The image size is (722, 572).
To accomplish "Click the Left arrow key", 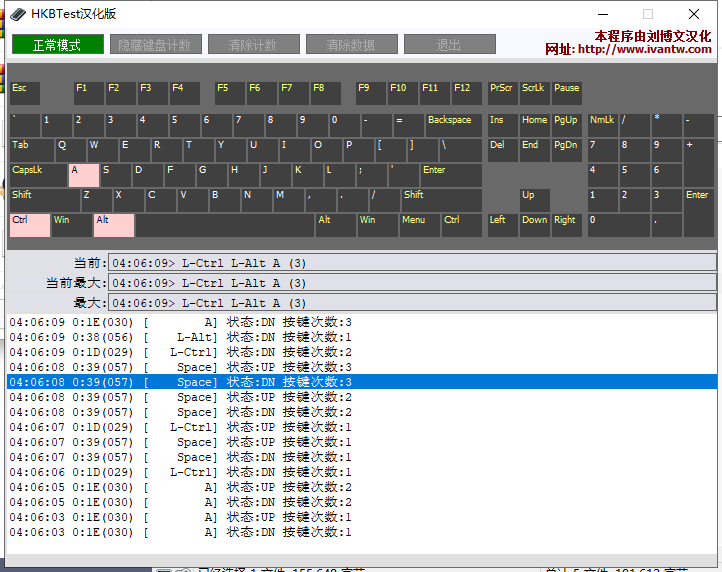I will [x=503, y=225].
